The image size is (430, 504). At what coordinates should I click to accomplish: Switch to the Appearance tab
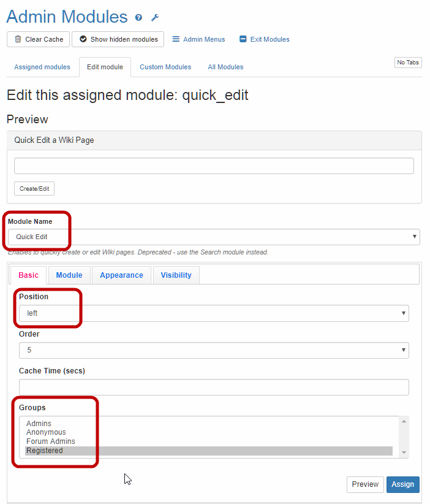pyautogui.click(x=121, y=275)
